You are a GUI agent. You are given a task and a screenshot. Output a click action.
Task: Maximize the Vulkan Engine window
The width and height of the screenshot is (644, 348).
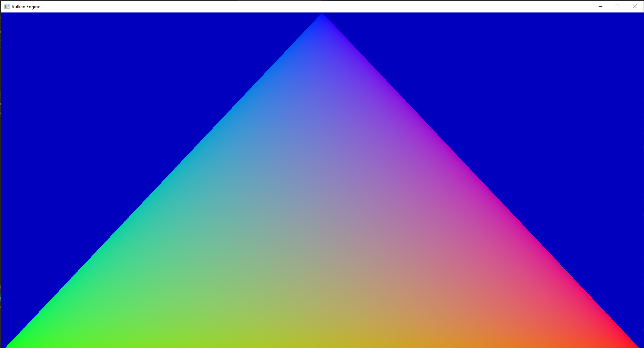tap(618, 6)
